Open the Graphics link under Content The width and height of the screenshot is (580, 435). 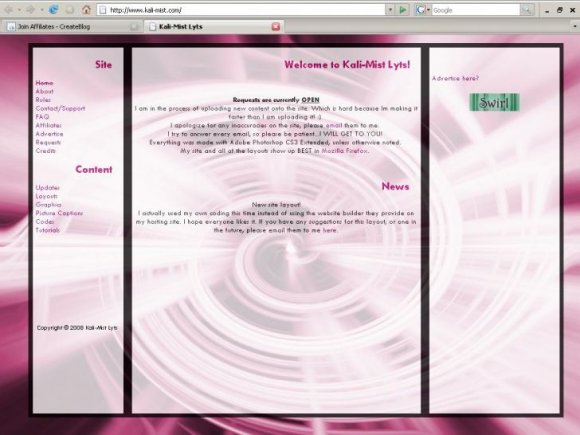coord(48,205)
